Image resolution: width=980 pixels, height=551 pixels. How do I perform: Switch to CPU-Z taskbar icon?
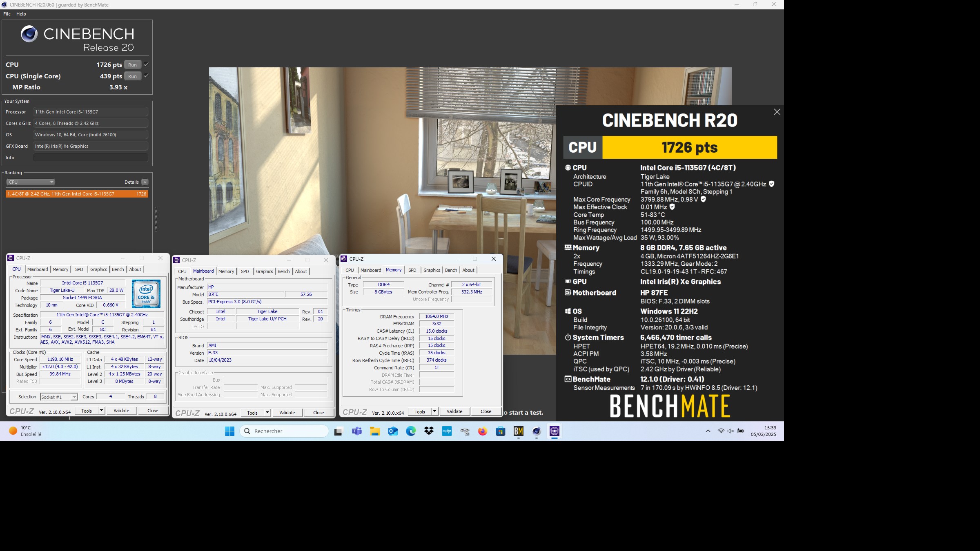pos(555,431)
